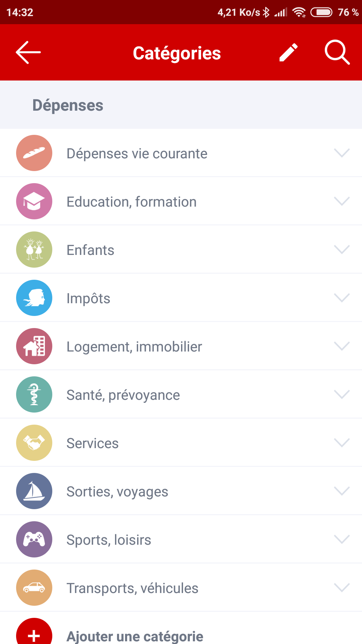Tap the car Transports icon
Viewport: 362px width, 644px height.
34,588
